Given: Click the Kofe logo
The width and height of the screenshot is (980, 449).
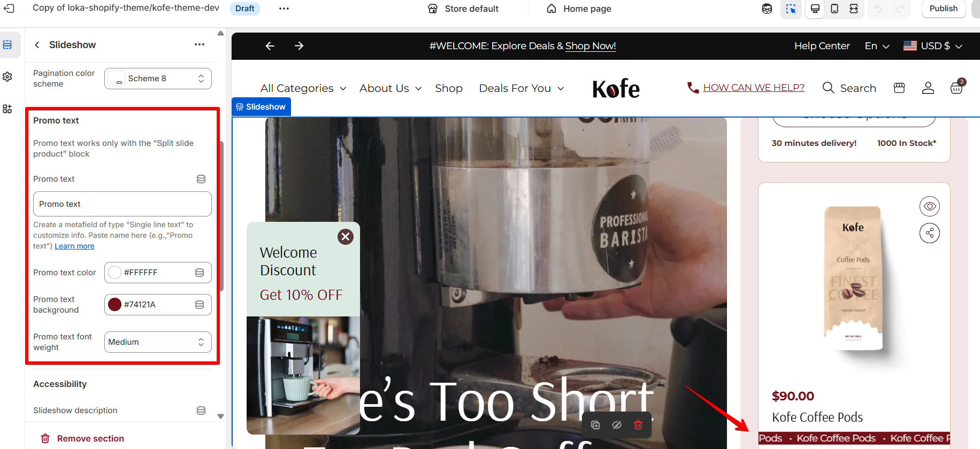Looking at the screenshot, I should click(x=616, y=89).
